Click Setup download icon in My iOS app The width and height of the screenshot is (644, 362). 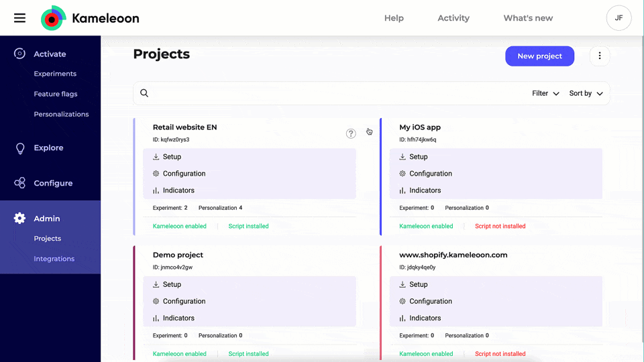(402, 157)
